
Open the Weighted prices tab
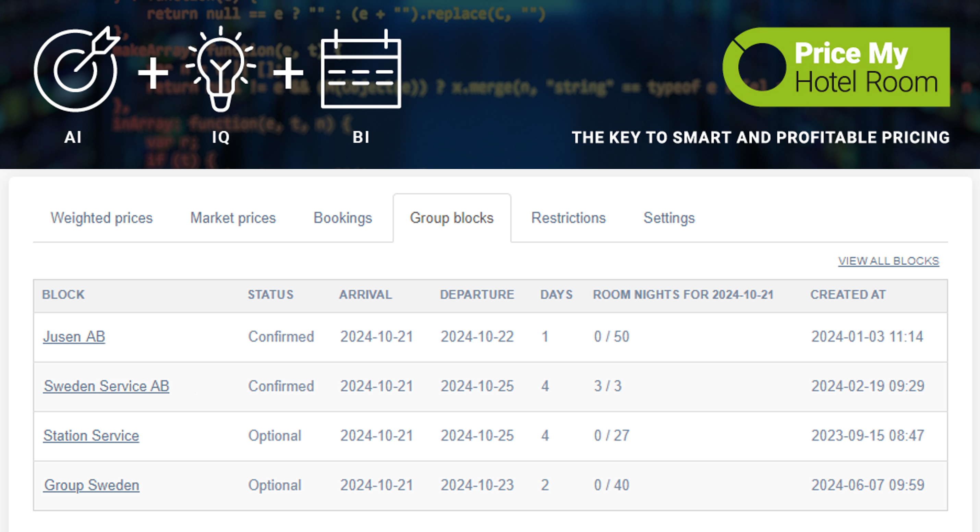point(101,218)
